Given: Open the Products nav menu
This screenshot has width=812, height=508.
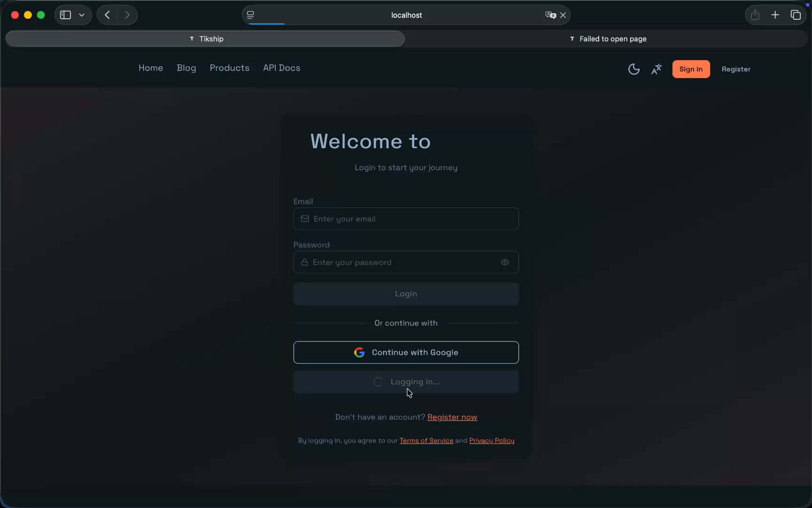Looking at the screenshot, I should click(229, 68).
